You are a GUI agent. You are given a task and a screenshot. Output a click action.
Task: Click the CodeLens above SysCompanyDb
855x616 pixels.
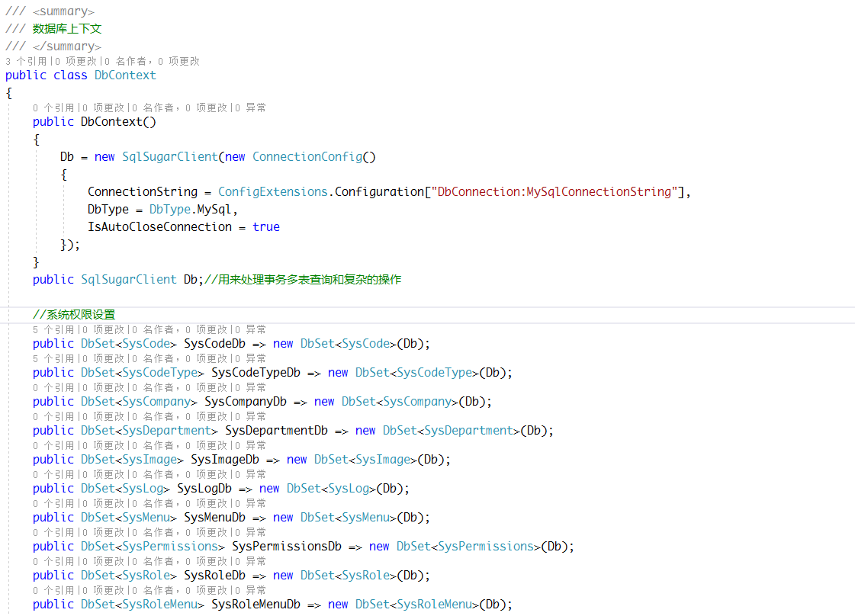pyautogui.click(x=149, y=387)
